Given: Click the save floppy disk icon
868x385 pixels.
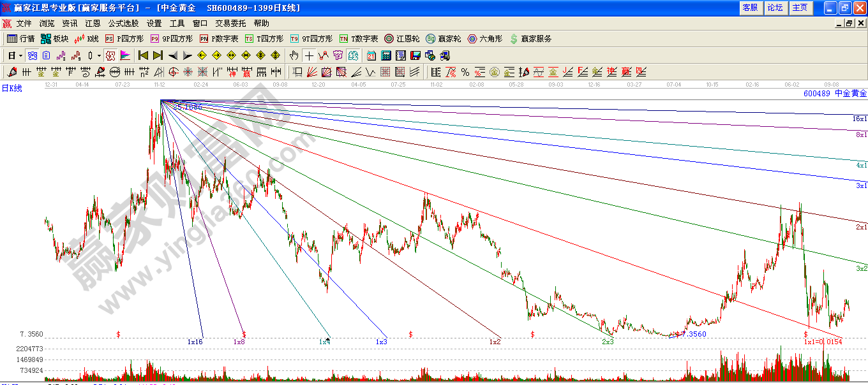Looking at the screenshot, I should pyautogui.click(x=415, y=55).
